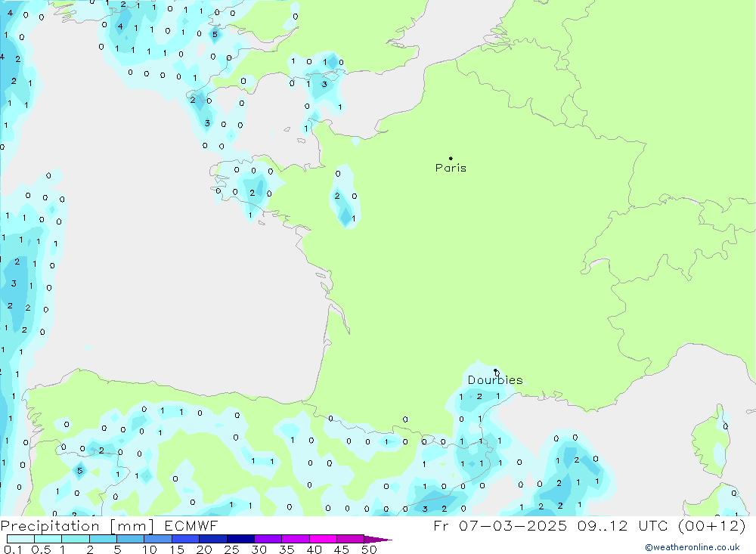Click the legend value 30
The image size is (756, 554).
(x=259, y=549)
